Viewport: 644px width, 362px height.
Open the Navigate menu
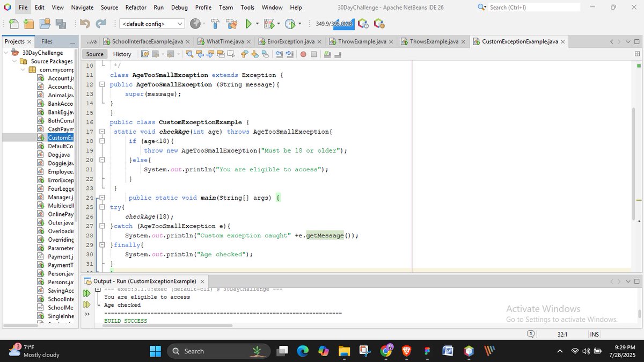click(82, 8)
